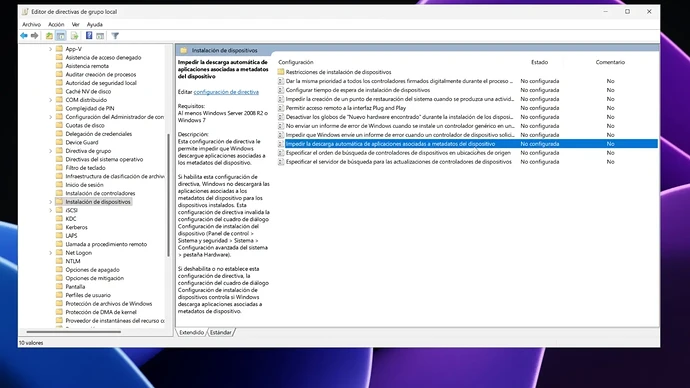Screen dimensions: 690x388
Task: Open the Help toolbar icon
Action: [x=89, y=36]
